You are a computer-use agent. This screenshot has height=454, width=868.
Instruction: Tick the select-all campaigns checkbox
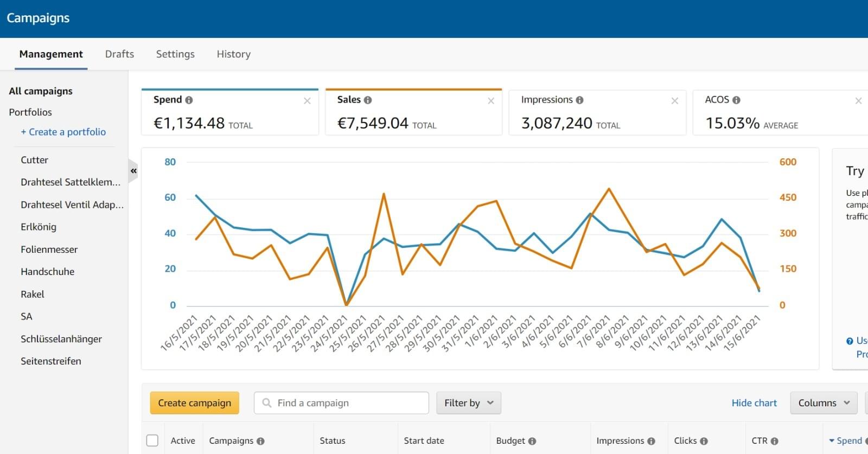[x=152, y=440]
